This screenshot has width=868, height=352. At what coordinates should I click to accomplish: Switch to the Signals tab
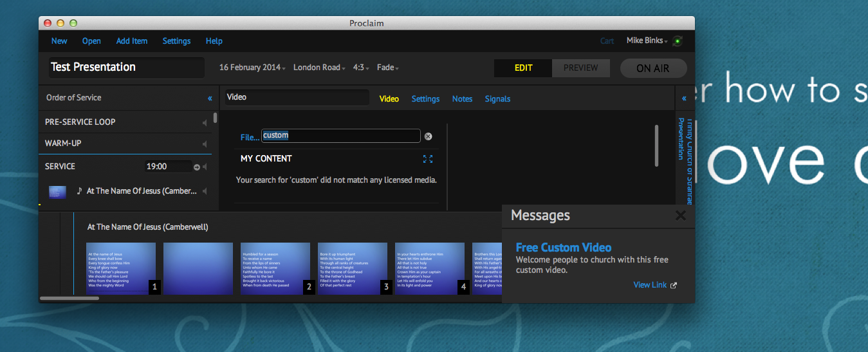(x=497, y=99)
